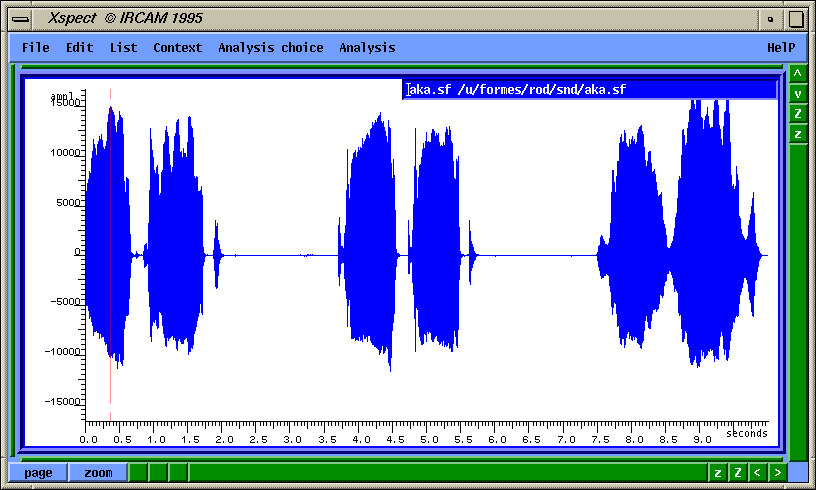This screenshot has height=490, width=816.
Task: Click the 10000 amplitude axis label
Action: tap(65, 152)
